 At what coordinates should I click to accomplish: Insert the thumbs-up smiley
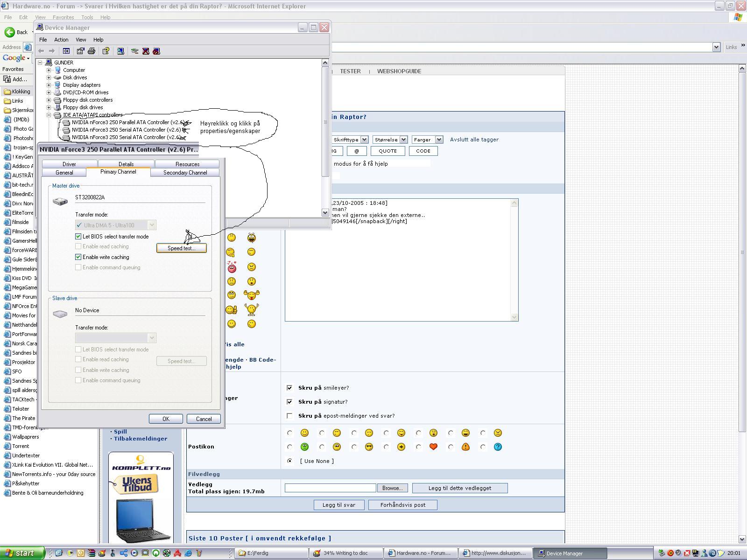pos(231,309)
